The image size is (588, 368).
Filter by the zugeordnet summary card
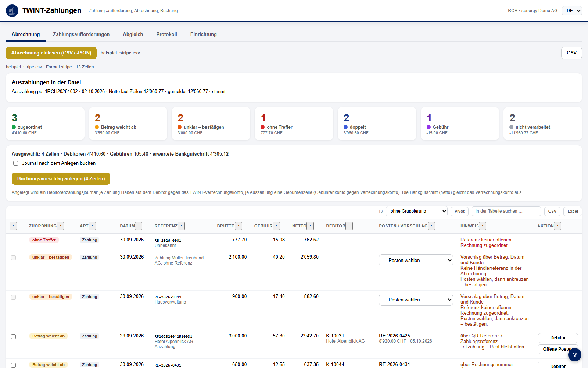[x=45, y=124]
